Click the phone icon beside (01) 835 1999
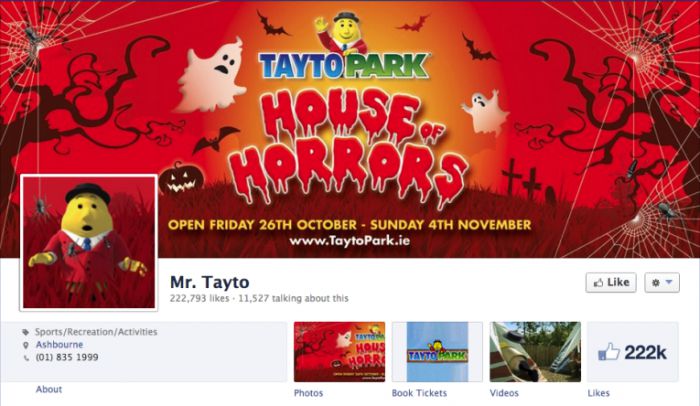The image size is (700, 406). [x=26, y=358]
